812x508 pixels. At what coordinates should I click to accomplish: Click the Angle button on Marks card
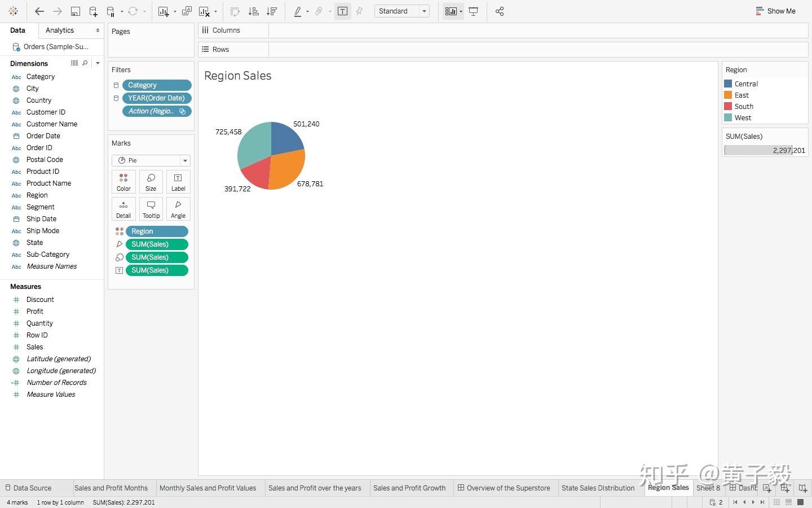[178, 209]
